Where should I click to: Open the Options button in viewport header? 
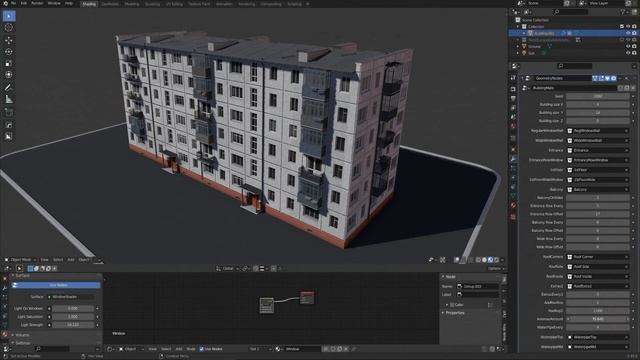pyautogui.click(x=495, y=269)
